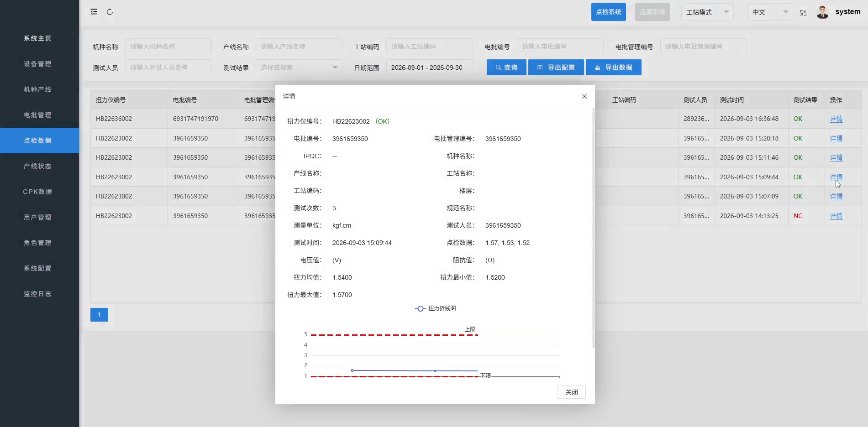Open the 工站模式 dropdown

pyautogui.click(x=707, y=12)
